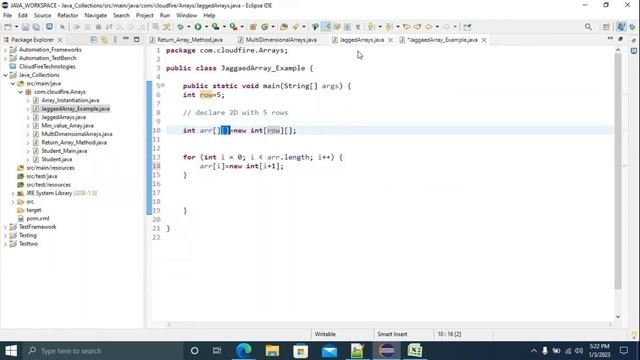640x360 pixels.
Task: Click the Save toolbar icon
Action: pyautogui.click(x=25, y=27)
